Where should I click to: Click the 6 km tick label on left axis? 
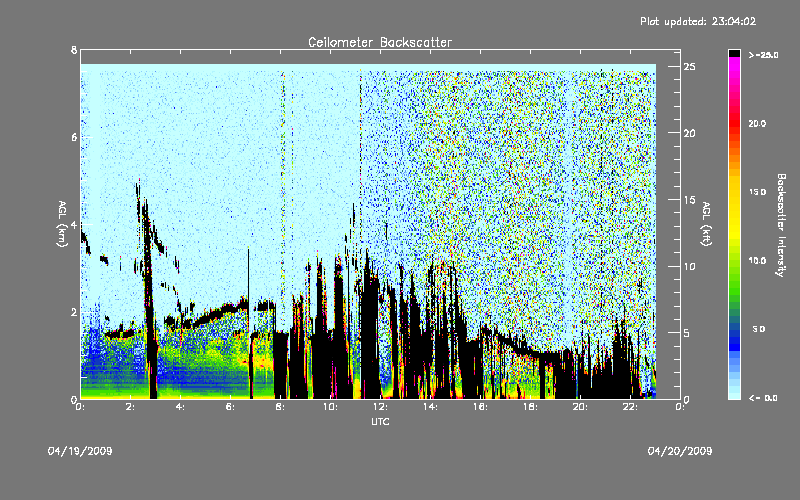tap(74, 137)
